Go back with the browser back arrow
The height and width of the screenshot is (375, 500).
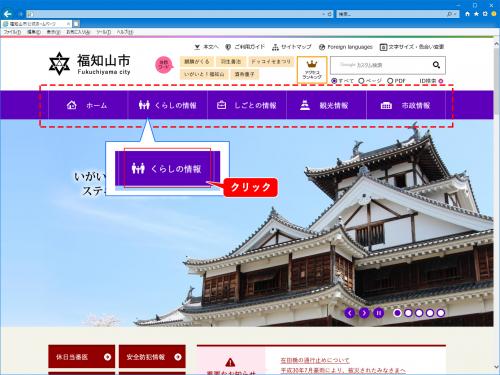(x=7, y=14)
